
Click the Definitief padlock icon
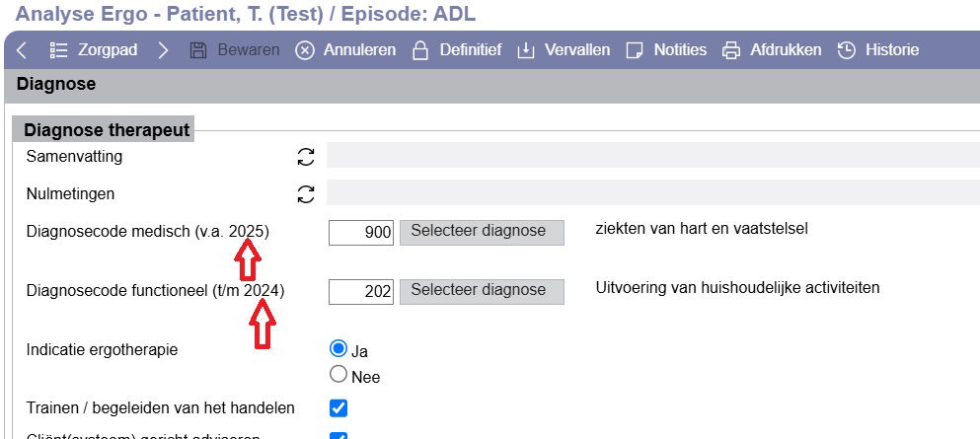pos(420,50)
